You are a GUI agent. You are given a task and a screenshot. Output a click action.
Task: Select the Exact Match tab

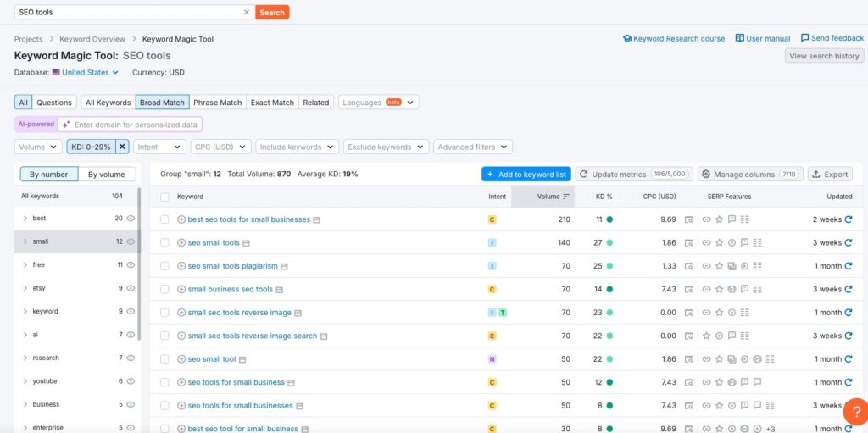click(x=272, y=103)
